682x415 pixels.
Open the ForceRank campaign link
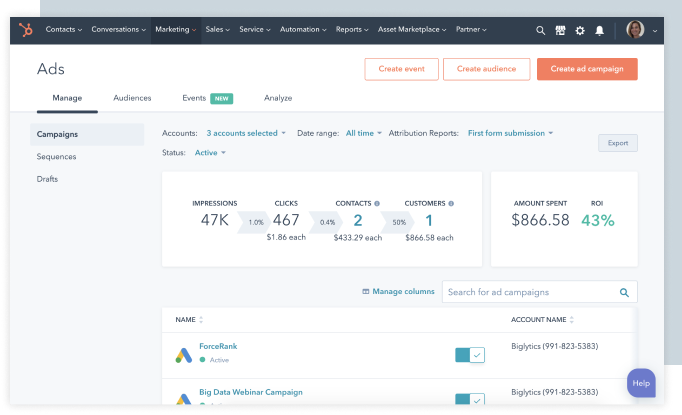pyautogui.click(x=218, y=346)
